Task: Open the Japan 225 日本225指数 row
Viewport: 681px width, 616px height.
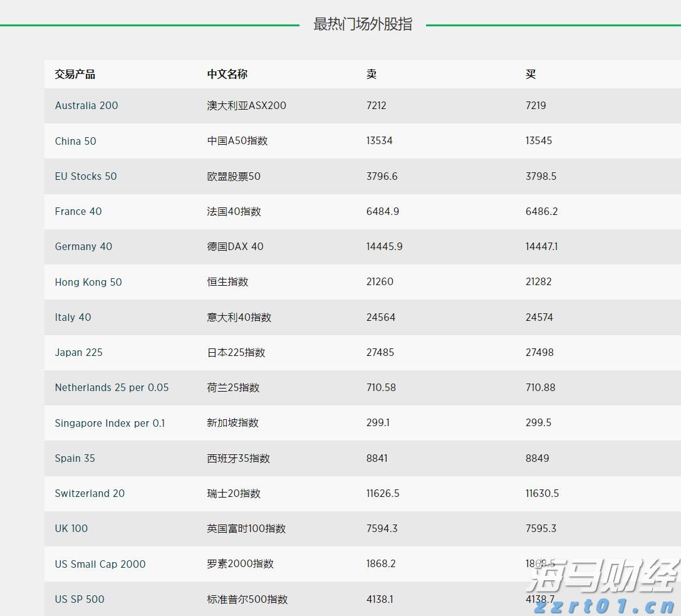Action: pos(78,352)
